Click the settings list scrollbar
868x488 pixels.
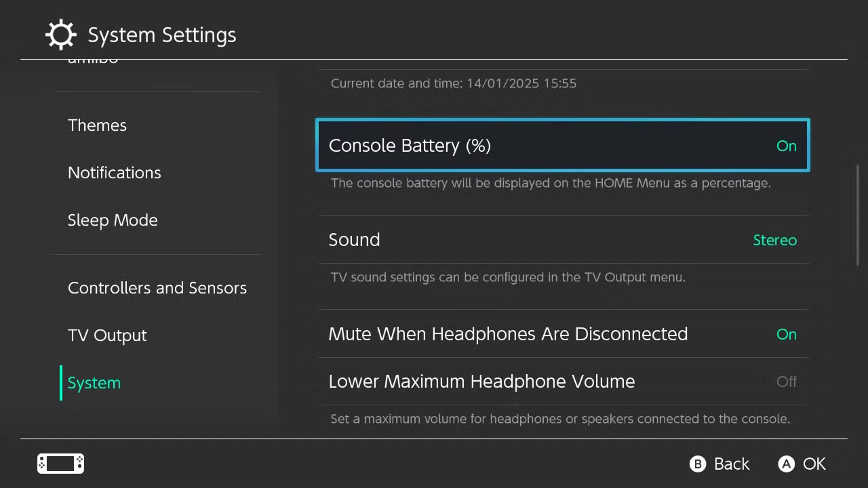point(858,215)
